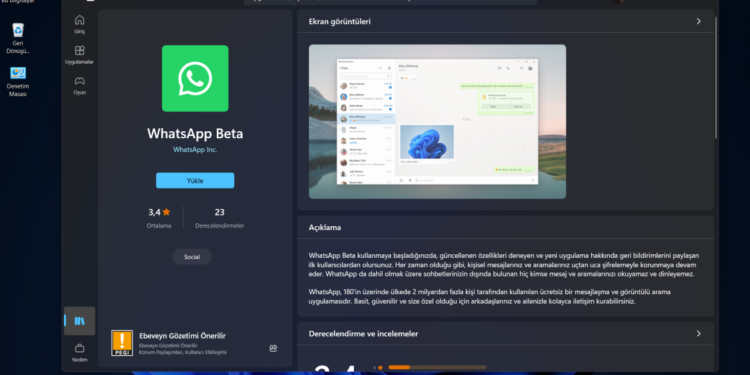Open the library icon in sidebar
This screenshot has width=750, height=375.
click(79, 321)
